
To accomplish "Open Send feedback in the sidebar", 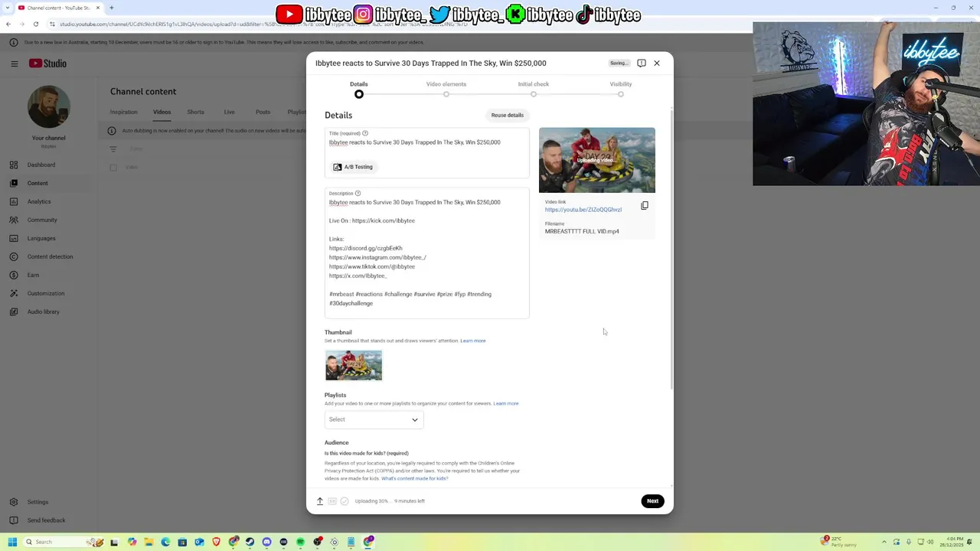I will (46, 520).
